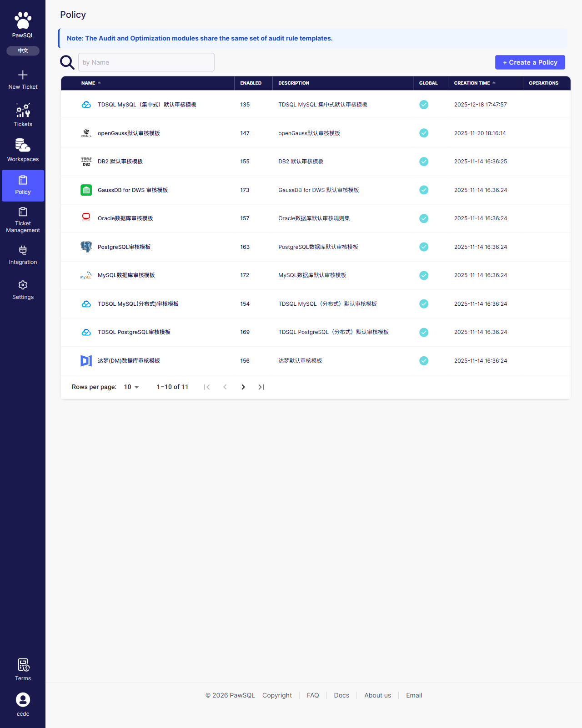The width and height of the screenshot is (582, 728).
Task: Open the Ticket Management icon
Action: click(23, 212)
